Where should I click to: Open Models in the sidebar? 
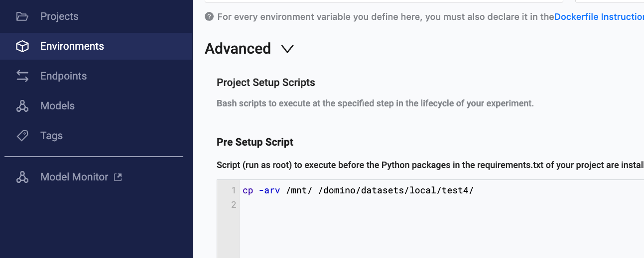96,106
